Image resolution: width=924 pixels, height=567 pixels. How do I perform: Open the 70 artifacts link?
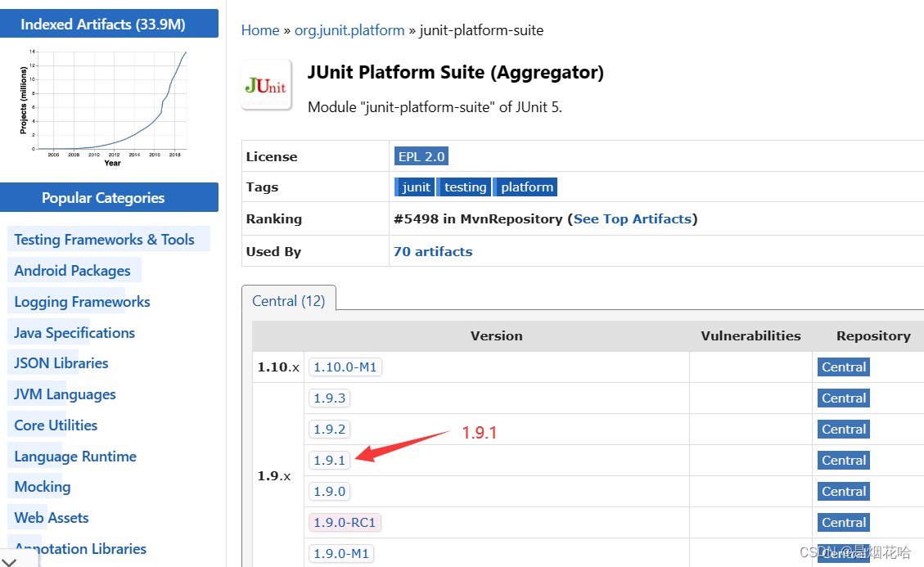pyautogui.click(x=432, y=252)
